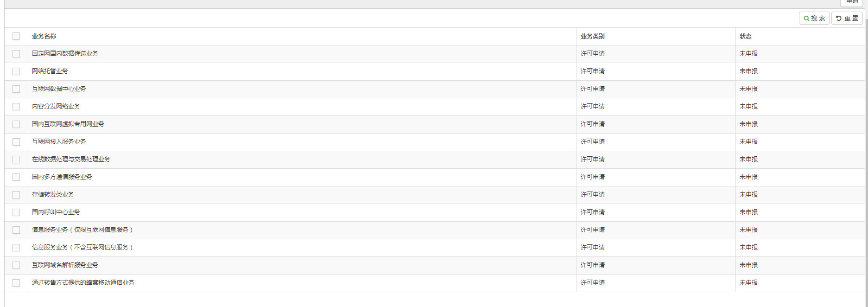Tick the 国内呼叫中心业务 checkbox
Image resolution: width=868 pixels, height=307 pixels.
tap(16, 212)
